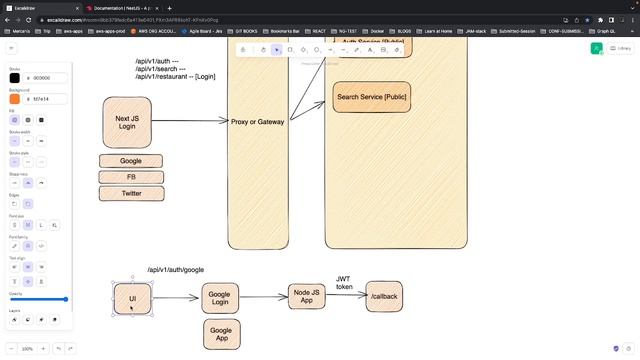Reset zoom via the 100% button
This screenshot has height=360, width=640.
click(27, 349)
